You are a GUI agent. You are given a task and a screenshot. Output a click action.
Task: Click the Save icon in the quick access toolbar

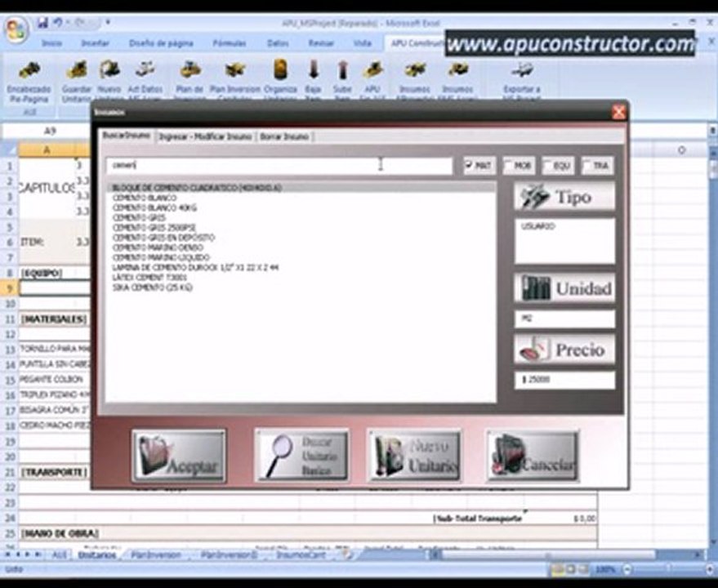coord(42,22)
